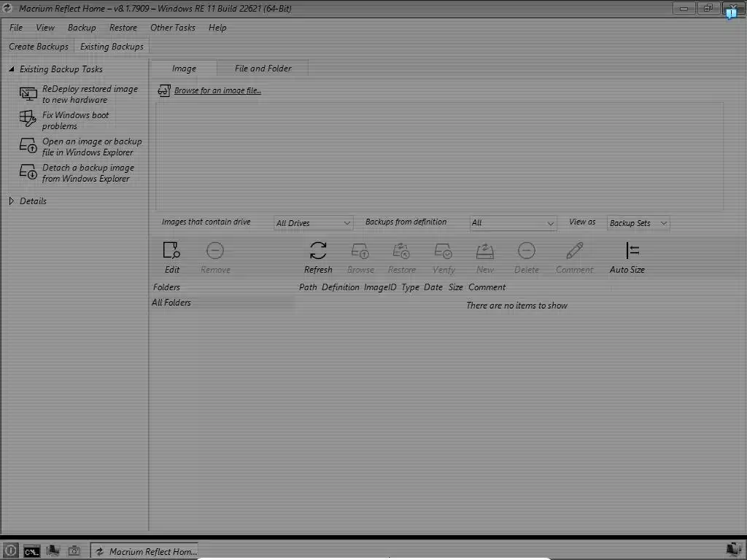Open the Restore menu
The width and height of the screenshot is (747, 560).
(x=123, y=28)
